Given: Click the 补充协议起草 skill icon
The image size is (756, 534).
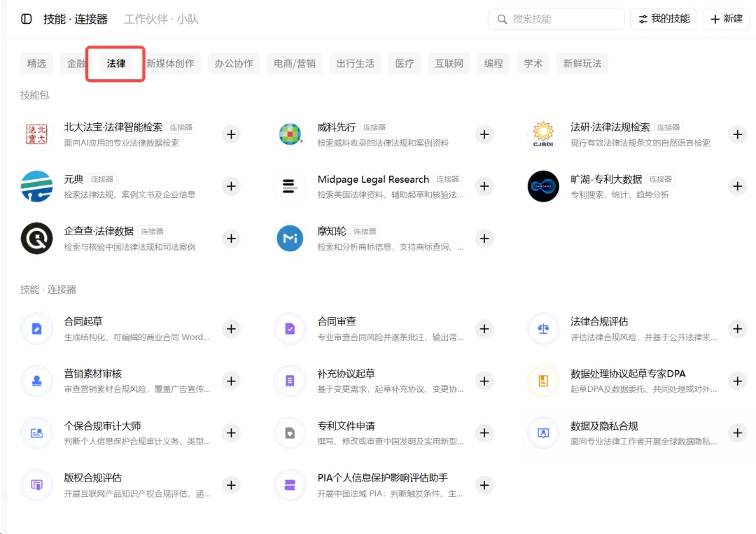Looking at the screenshot, I should coord(290,381).
